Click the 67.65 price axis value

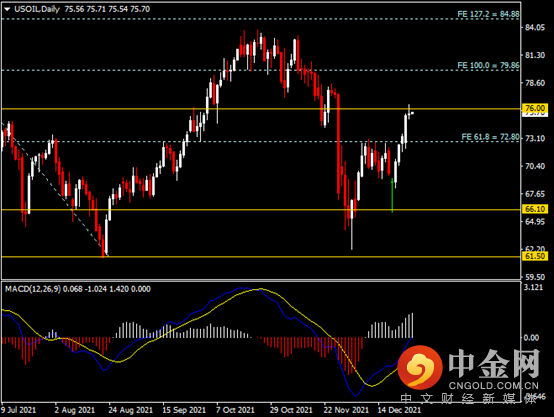535,194
